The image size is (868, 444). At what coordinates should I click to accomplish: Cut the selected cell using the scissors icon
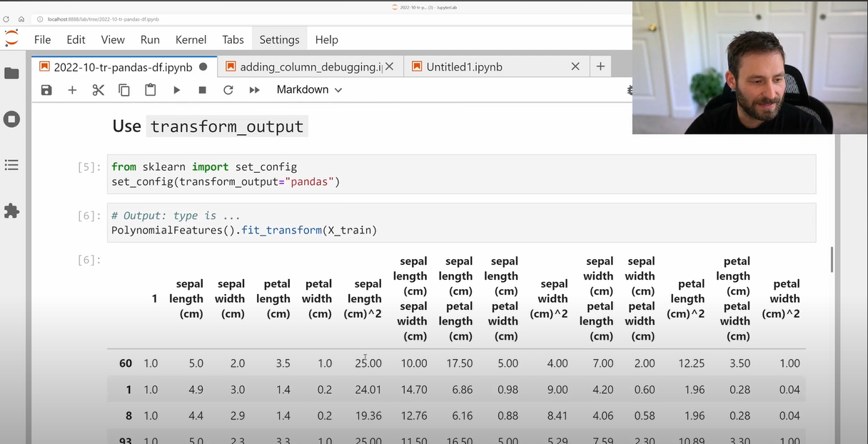click(x=99, y=90)
